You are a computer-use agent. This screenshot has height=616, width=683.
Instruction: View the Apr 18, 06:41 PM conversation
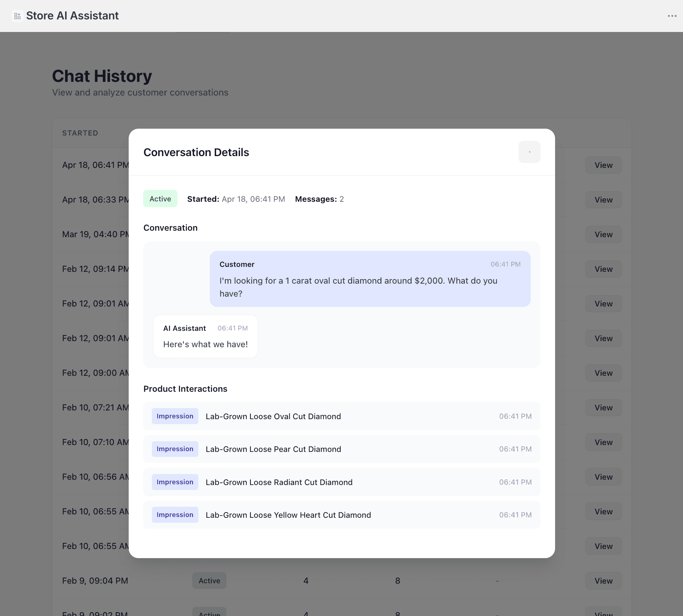click(603, 165)
